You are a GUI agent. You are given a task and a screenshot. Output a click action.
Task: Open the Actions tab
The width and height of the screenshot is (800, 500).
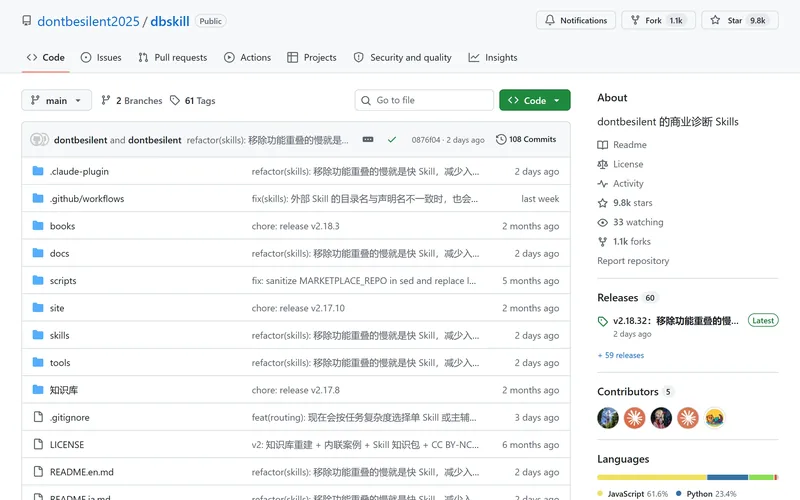247,58
